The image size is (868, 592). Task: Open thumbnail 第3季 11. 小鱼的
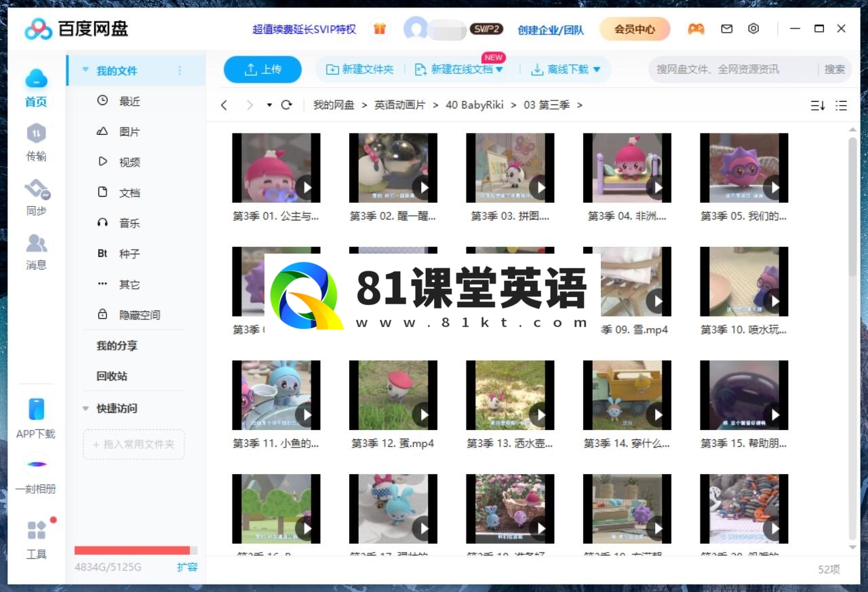click(276, 395)
